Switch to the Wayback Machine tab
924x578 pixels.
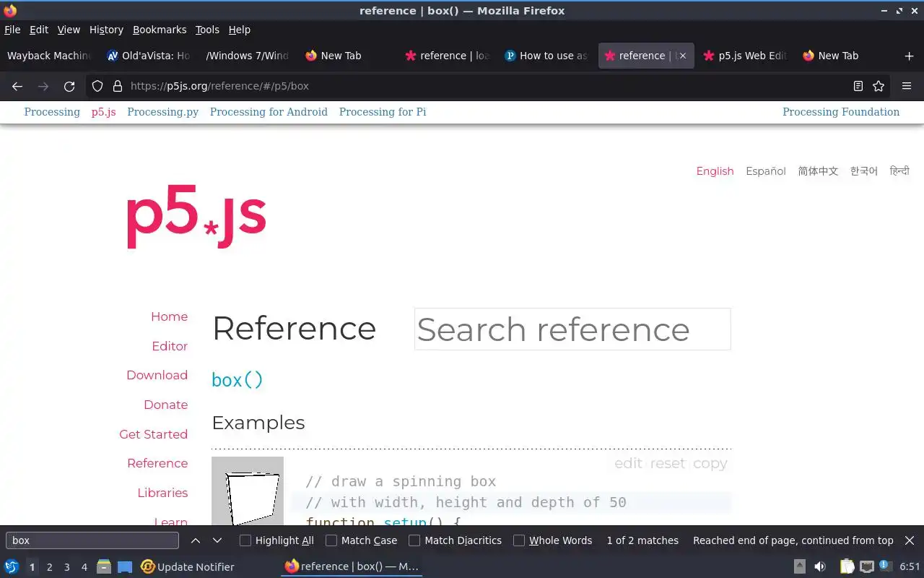coord(49,56)
